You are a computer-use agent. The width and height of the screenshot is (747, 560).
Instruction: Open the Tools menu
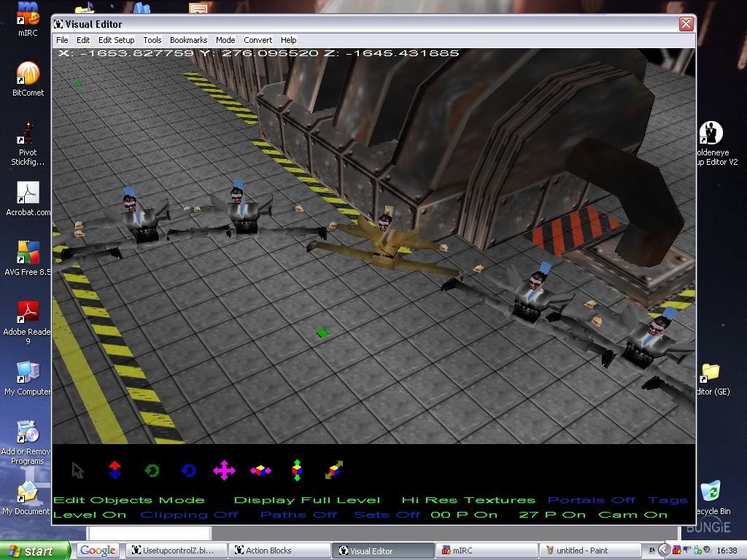152,40
